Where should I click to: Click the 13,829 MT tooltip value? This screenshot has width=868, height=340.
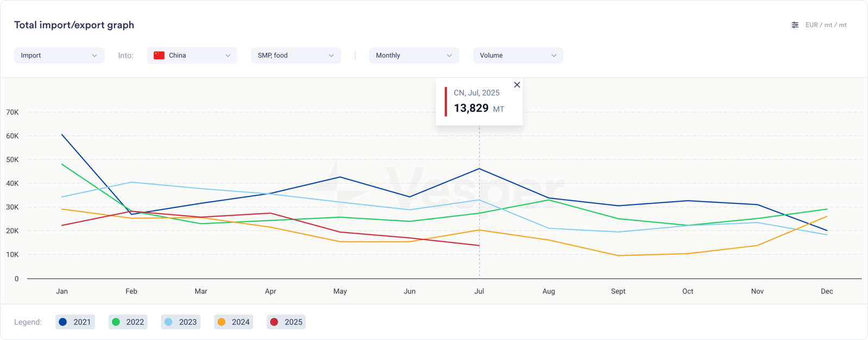(471, 108)
